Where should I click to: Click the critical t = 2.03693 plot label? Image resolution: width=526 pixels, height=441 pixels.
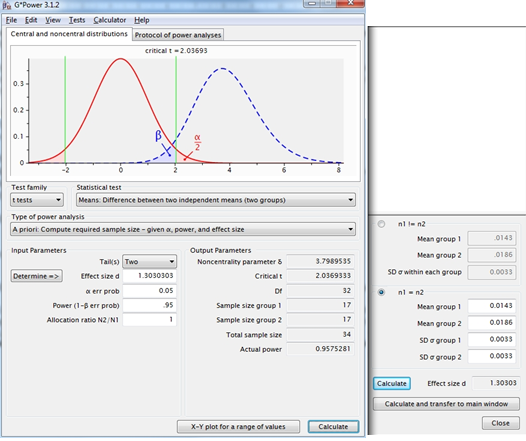(x=176, y=51)
